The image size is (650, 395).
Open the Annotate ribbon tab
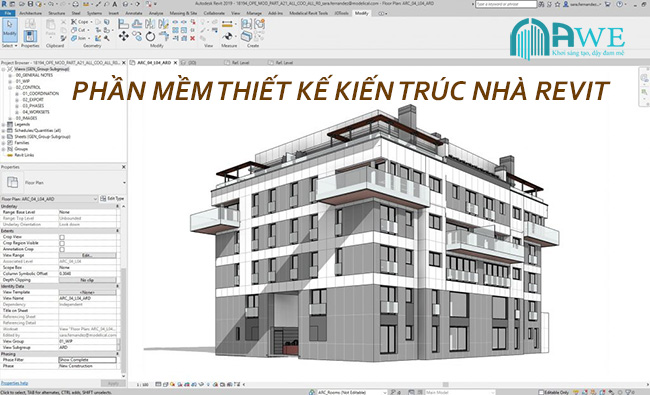(133, 13)
